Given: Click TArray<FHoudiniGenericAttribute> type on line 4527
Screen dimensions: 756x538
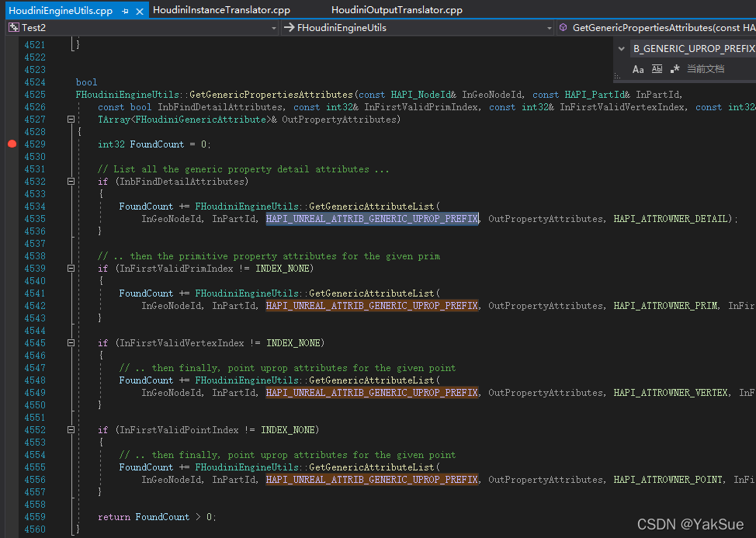Looking at the screenshot, I should click(x=184, y=119).
